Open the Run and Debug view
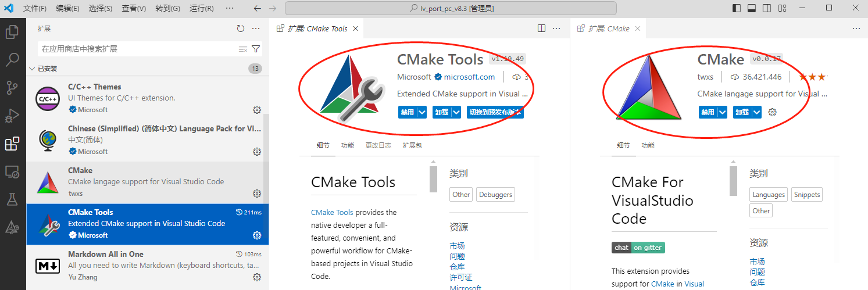 click(12, 116)
